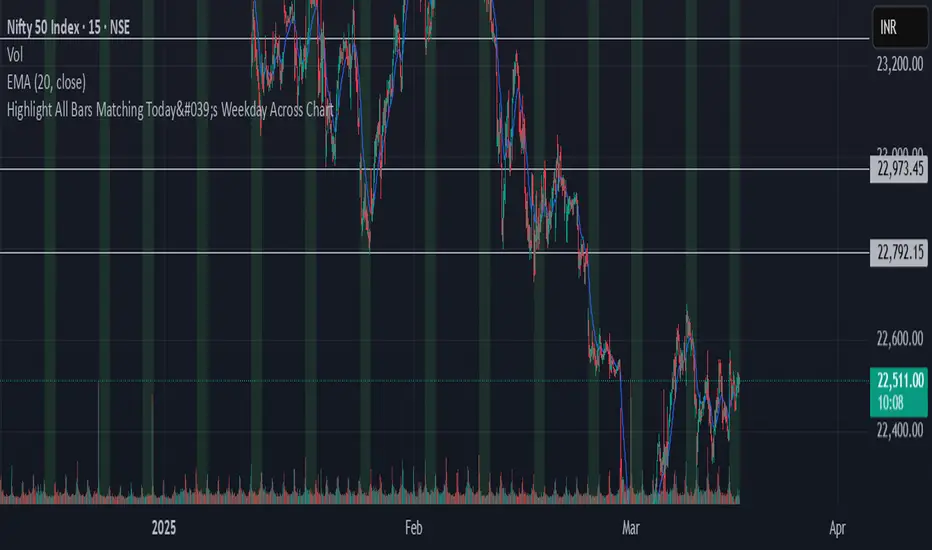Screen dimensions: 932x550
Task: Click the 23,200.00 price axis label
Action: point(900,64)
